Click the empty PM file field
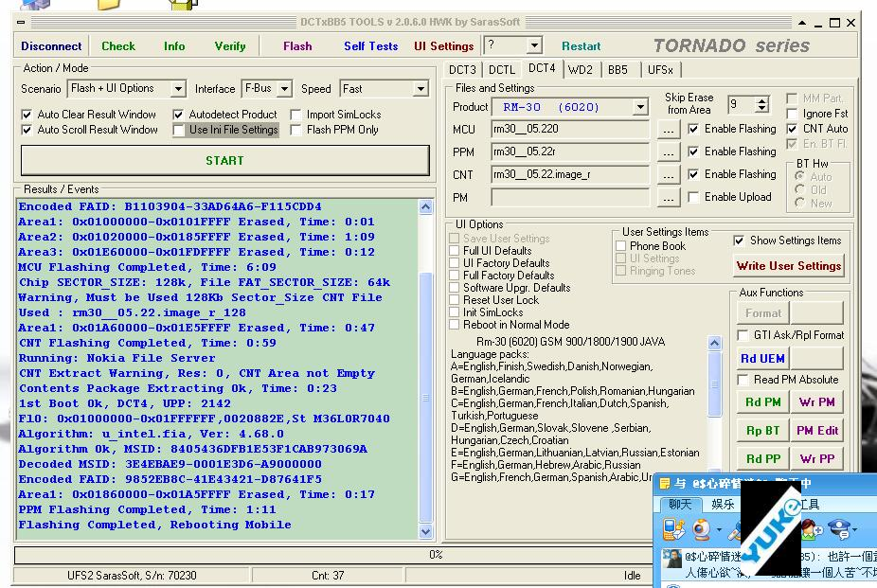 570,197
